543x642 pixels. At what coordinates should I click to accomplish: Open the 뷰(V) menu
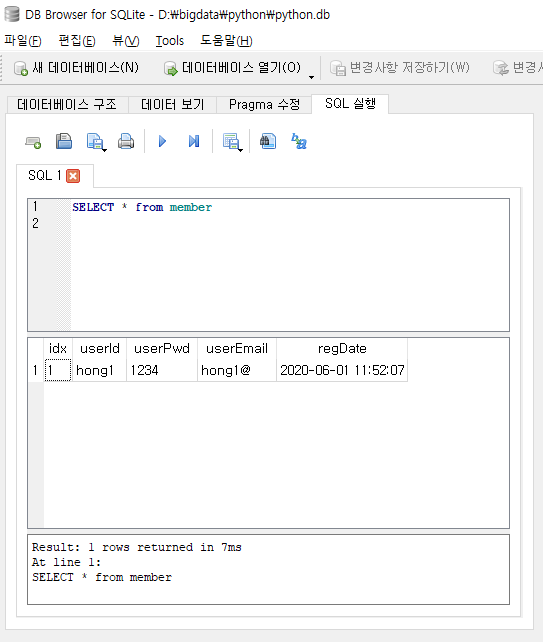coord(126,41)
